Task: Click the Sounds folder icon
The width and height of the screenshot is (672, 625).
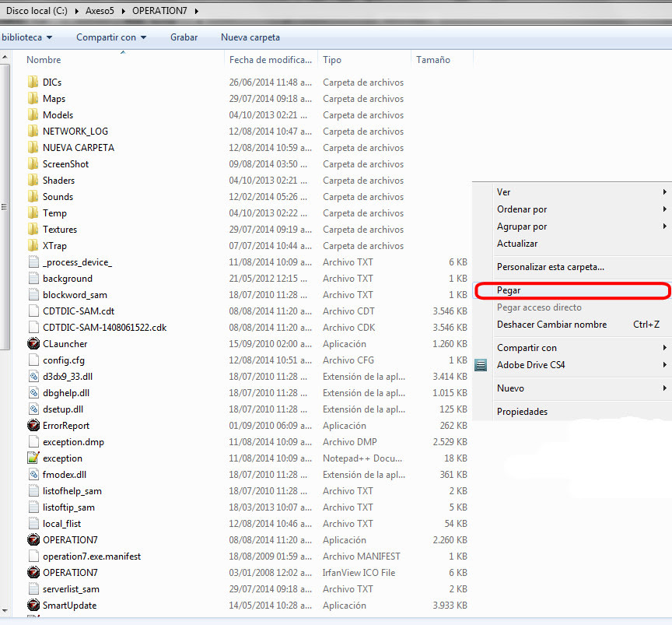Action: (33, 196)
